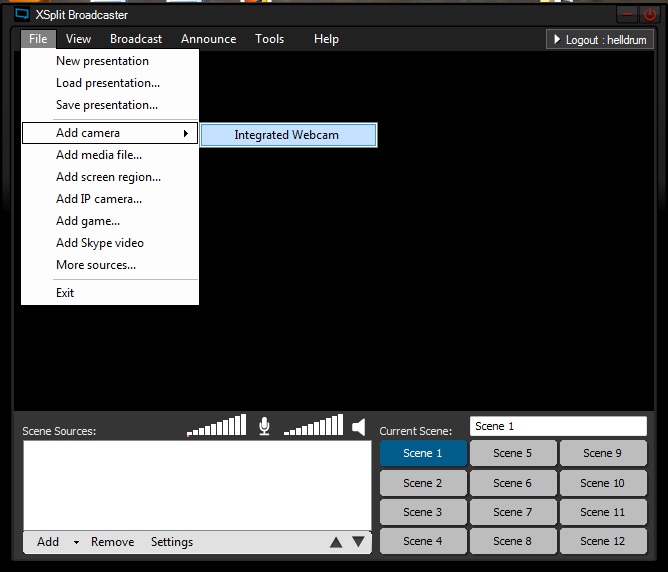This screenshot has height=572, width=668.
Task: Move source down with the down arrow
Action: pyautogui.click(x=358, y=542)
